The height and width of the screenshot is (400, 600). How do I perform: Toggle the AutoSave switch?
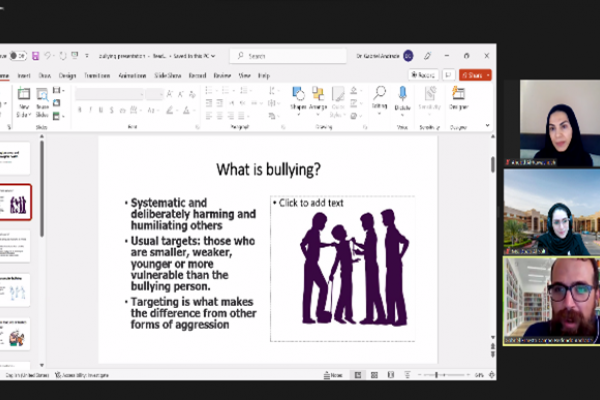pos(20,56)
